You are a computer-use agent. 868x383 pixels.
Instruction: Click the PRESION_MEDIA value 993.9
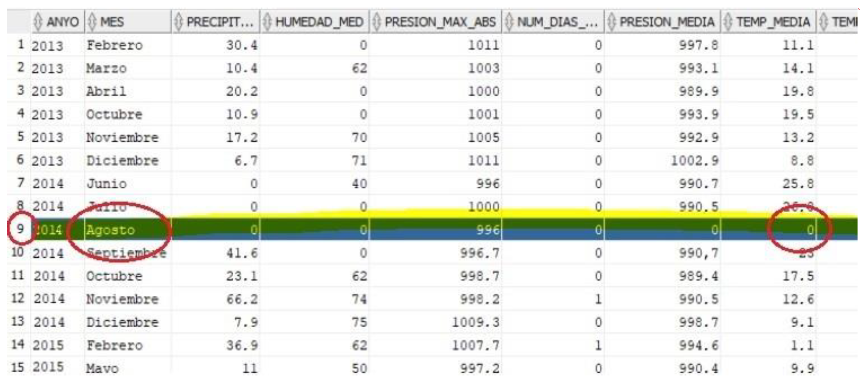click(x=699, y=114)
